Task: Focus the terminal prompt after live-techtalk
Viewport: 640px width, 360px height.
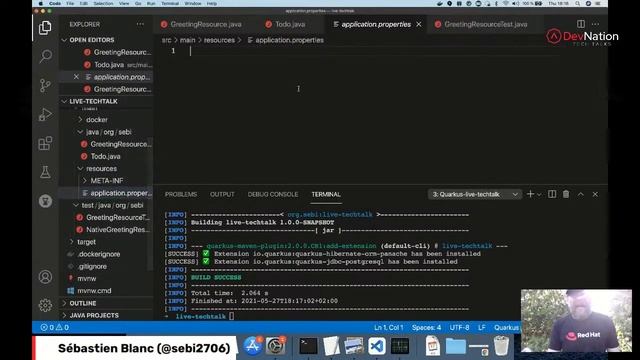Action: tap(231, 316)
